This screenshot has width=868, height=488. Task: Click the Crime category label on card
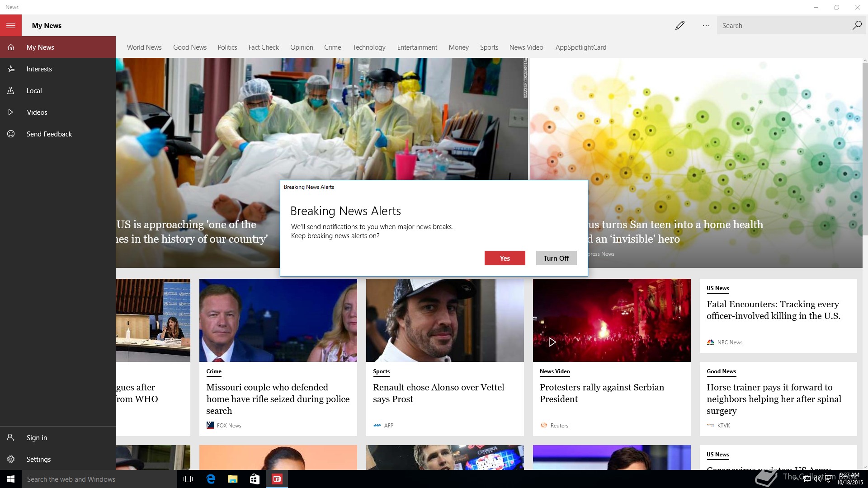tap(214, 371)
